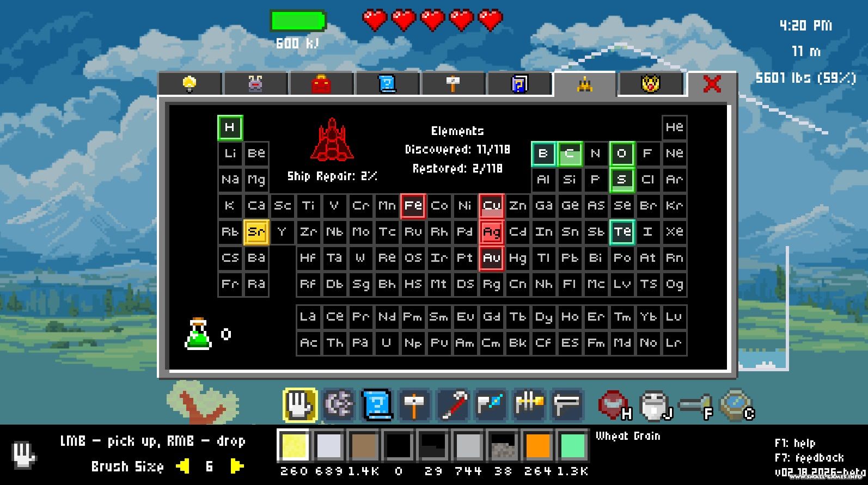This screenshot has height=485, width=868.
Task: Open the lightbulb tab
Action: pyautogui.click(x=190, y=84)
